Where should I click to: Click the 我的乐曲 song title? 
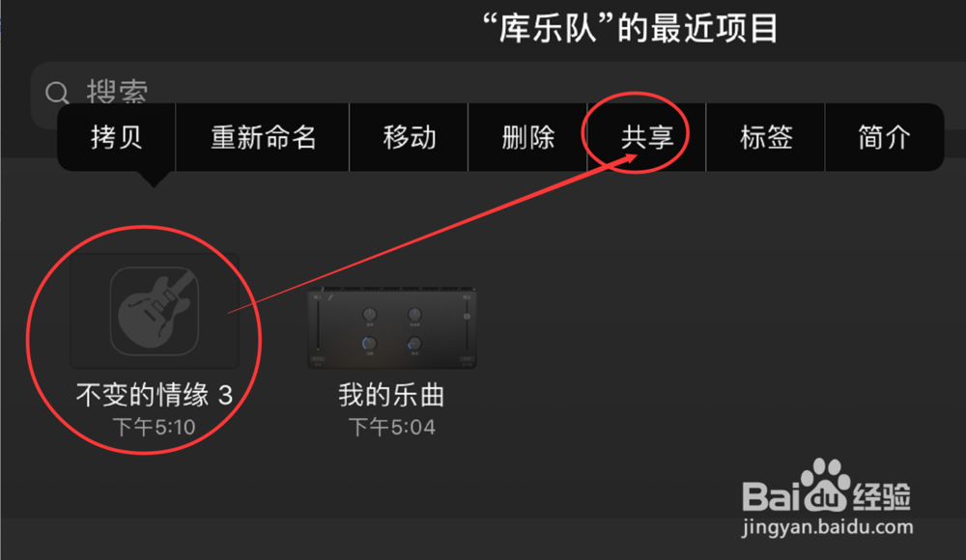click(x=391, y=395)
